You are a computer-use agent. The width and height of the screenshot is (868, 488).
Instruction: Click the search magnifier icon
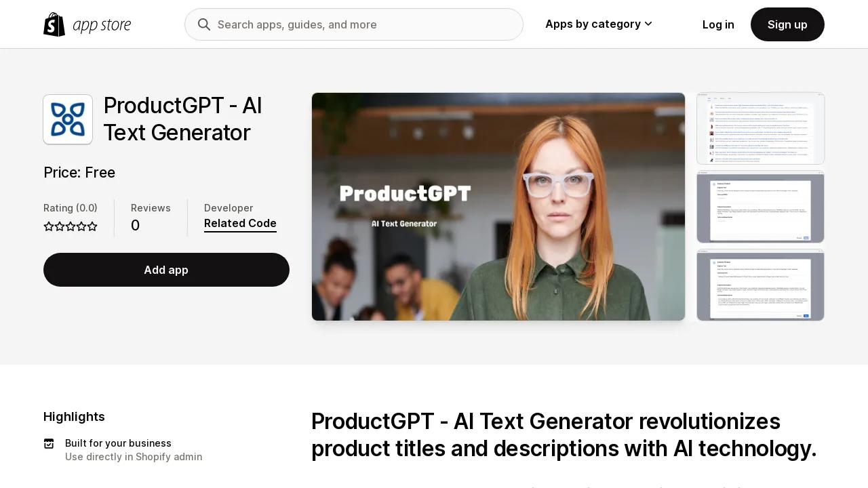(204, 24)
